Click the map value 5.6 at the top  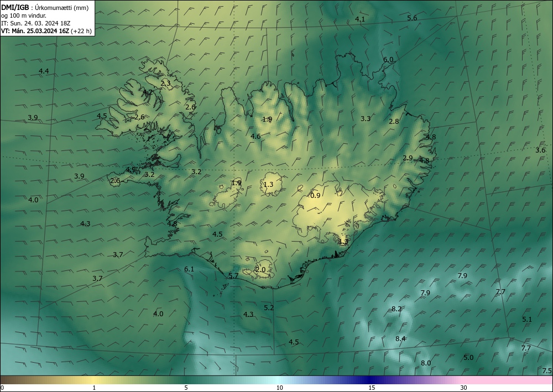[x=412, y=18]
